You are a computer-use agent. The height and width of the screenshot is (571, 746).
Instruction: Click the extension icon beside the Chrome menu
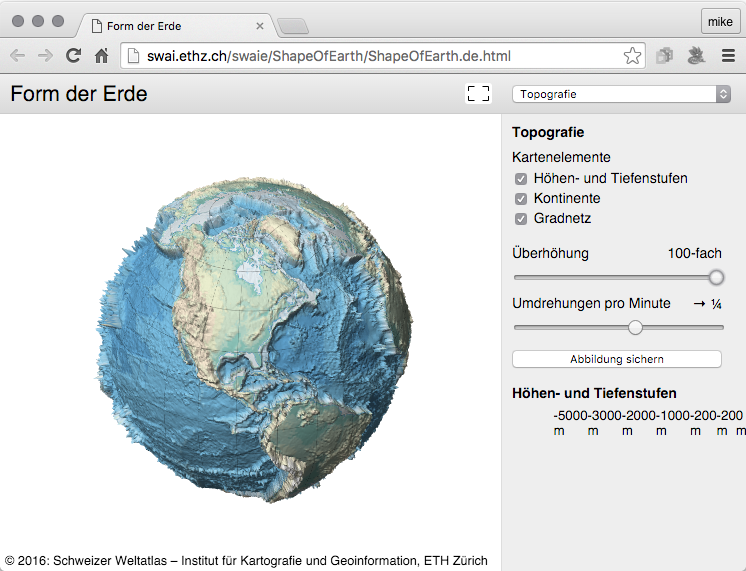[x=696, y=56]
